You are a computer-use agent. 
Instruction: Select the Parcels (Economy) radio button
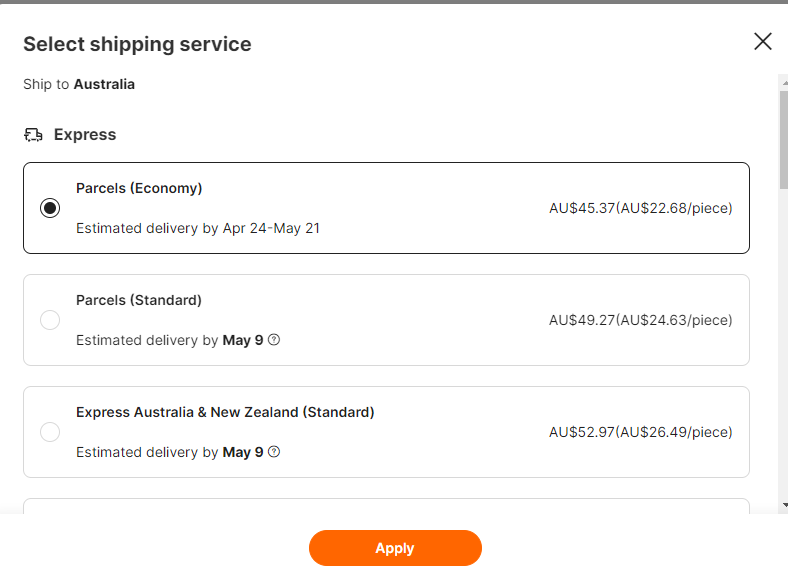[x=50, y=208]
